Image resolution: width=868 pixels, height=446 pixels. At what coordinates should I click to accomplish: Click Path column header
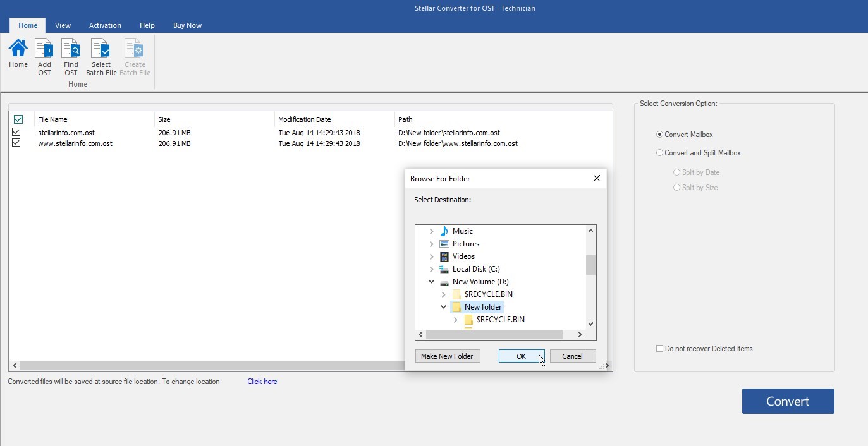click(x=503, y=119)
